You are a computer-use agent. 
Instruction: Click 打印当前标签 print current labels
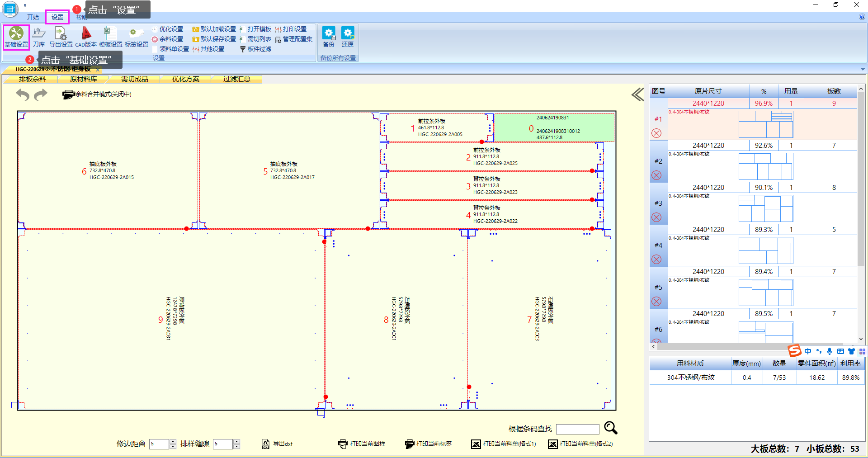429,444
